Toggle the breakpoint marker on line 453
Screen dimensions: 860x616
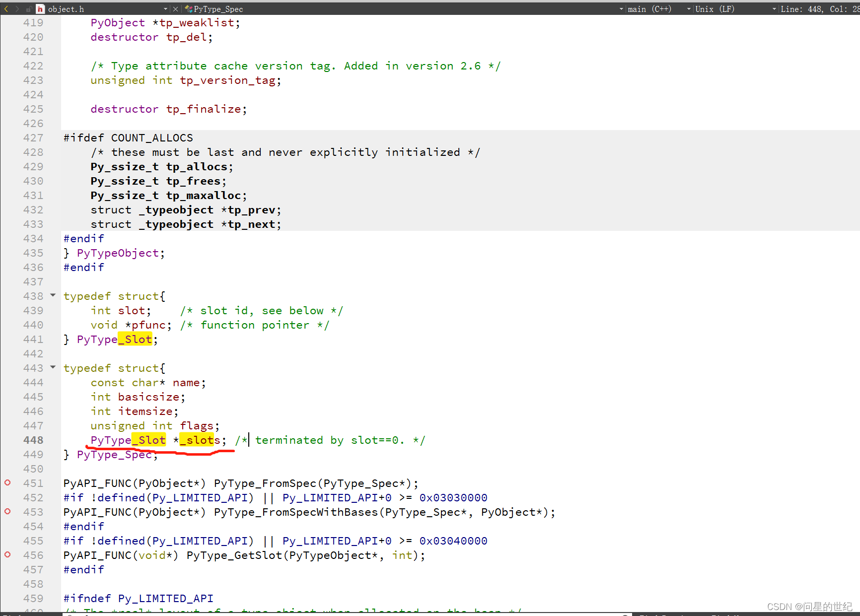click(x=7, y=511)
